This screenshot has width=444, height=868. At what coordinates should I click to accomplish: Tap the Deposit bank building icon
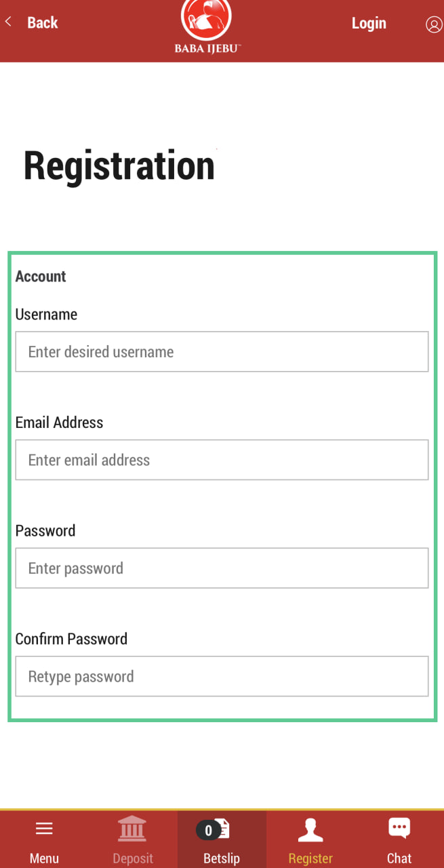(132, 829)
